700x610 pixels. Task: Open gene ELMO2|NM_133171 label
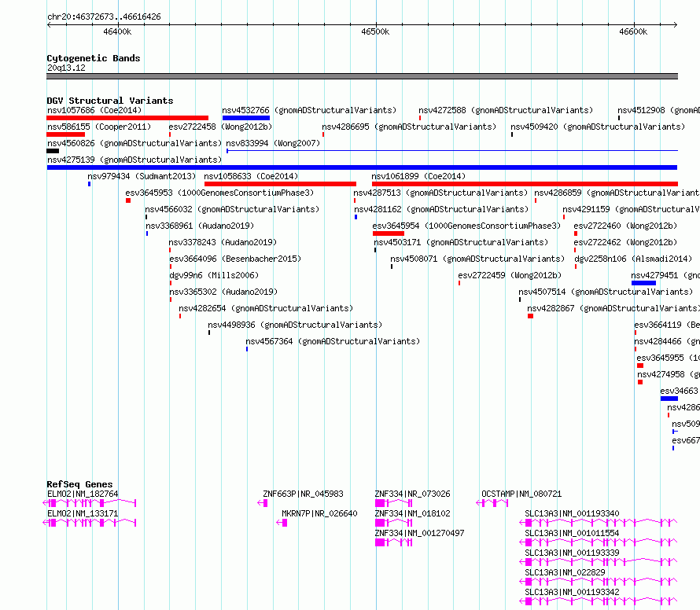[x=83, y=513]
